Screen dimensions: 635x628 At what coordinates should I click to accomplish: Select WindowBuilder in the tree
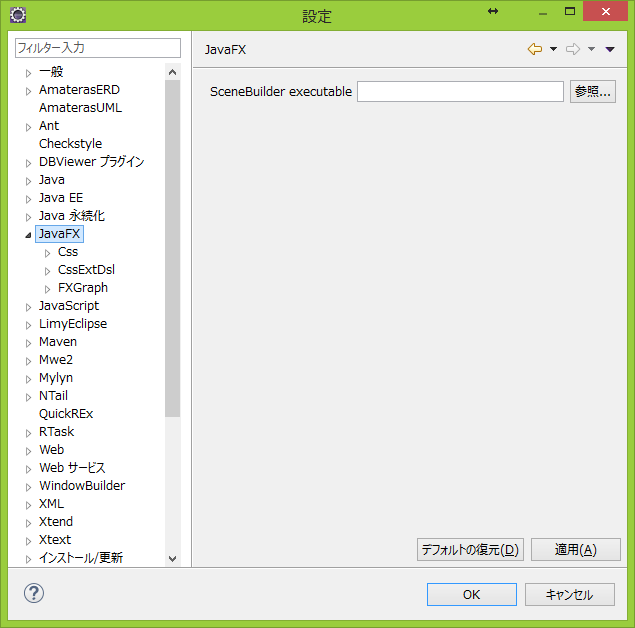82,485
